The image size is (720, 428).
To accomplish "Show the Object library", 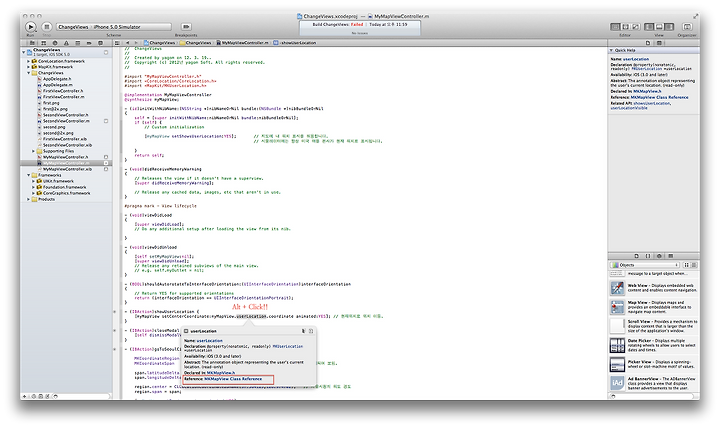I will [x=659, y=256].
